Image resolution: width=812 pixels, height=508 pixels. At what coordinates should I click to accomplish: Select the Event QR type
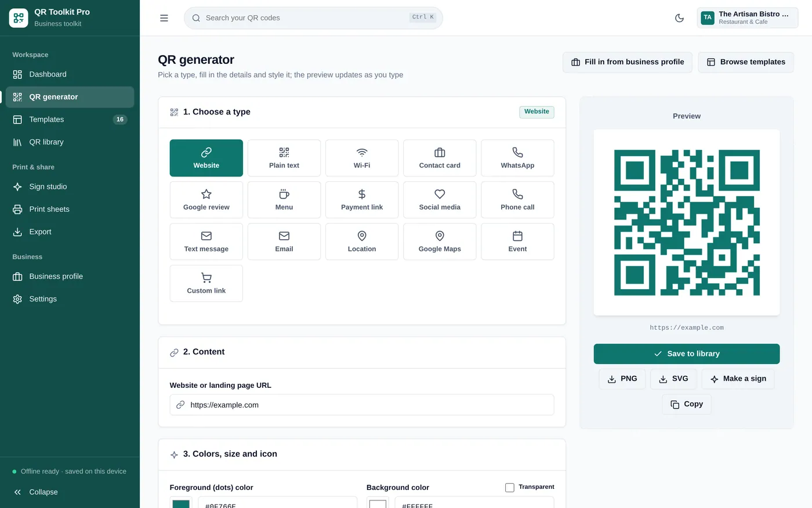[x=517, y=242]
